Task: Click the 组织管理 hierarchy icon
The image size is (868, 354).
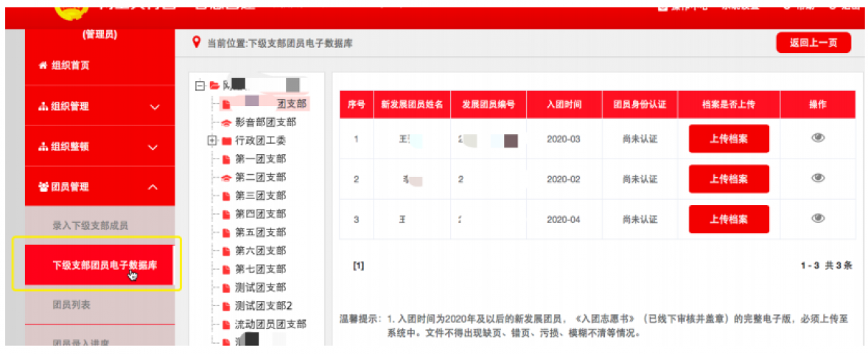Action: click(x=43, y=107)
